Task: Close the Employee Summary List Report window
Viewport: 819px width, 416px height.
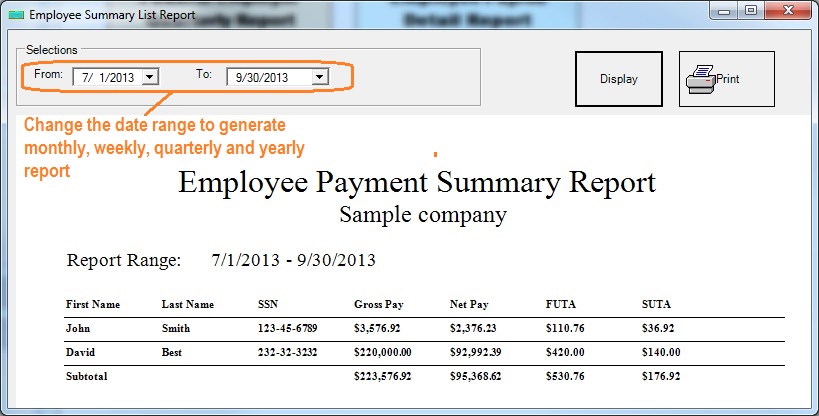Action: coord(786,11)
